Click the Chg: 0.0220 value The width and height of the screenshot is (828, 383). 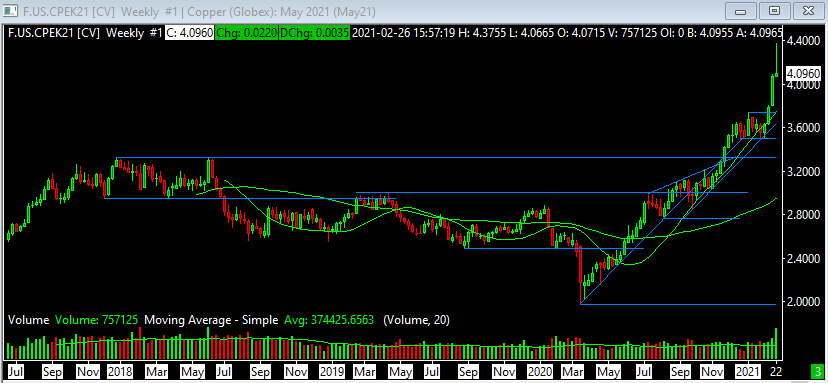point(246,33)
